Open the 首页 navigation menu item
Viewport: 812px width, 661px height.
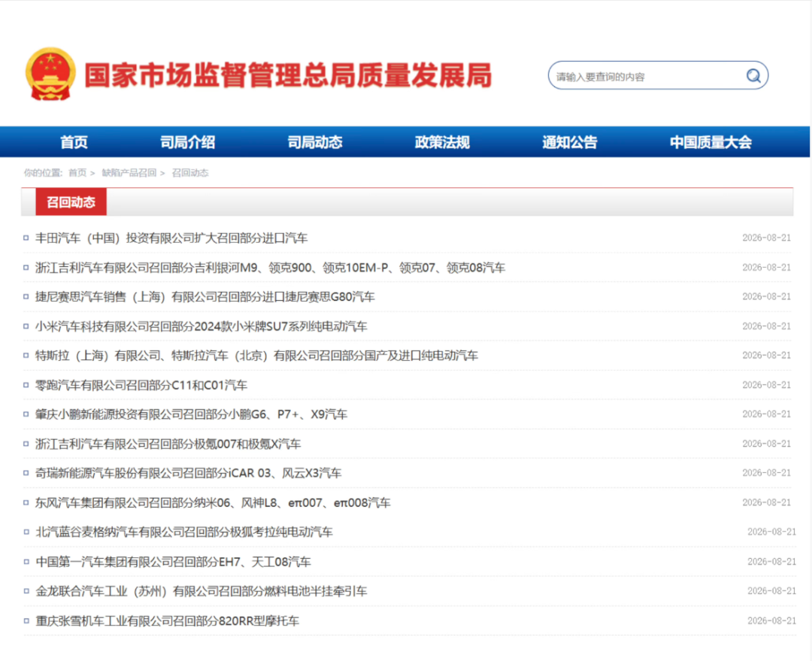click(x=74, y=142)
